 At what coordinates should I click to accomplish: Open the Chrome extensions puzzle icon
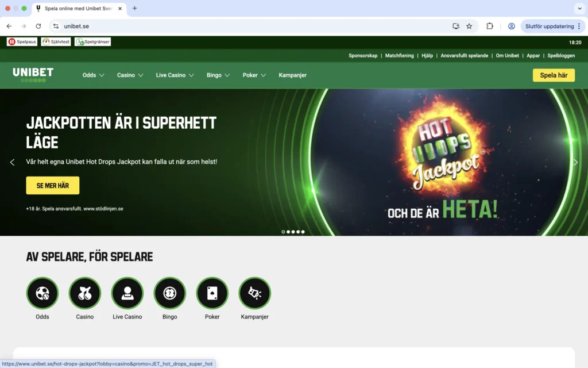pos(489,26)
